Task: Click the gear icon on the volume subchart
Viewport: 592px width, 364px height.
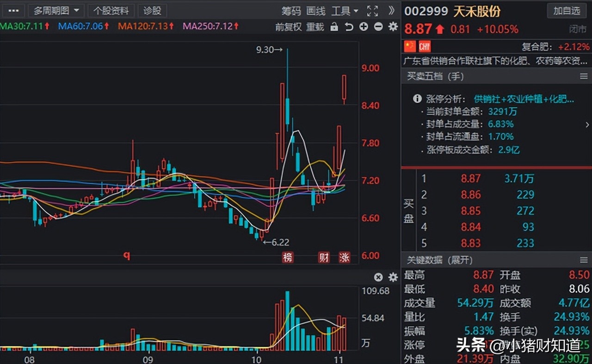Action: click(393, 277)
